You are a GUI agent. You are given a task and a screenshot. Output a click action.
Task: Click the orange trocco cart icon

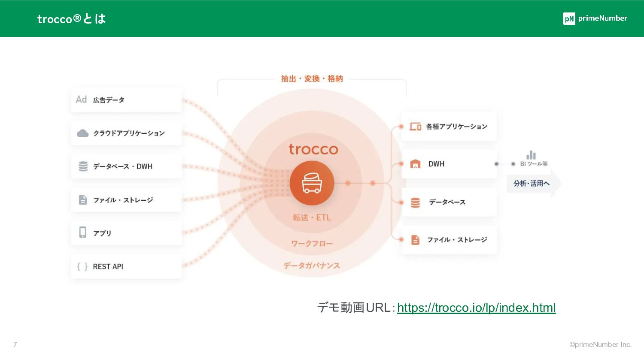(312, 183)
